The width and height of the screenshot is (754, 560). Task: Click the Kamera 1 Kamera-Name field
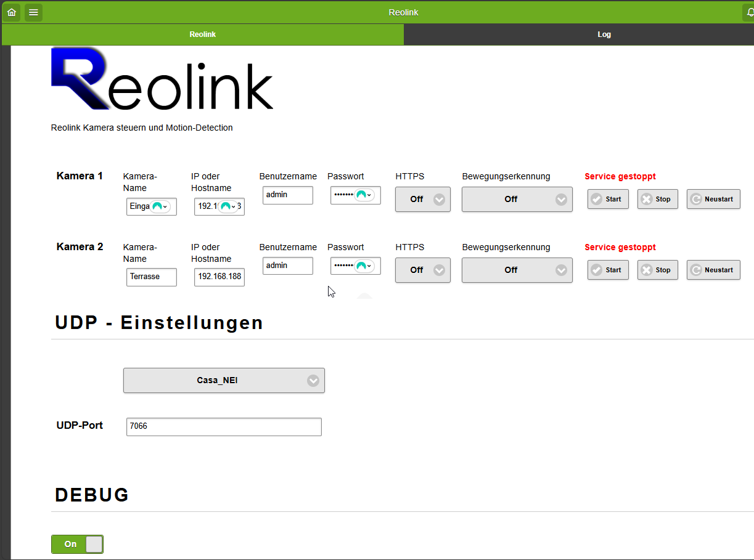[x=152, y=206]
